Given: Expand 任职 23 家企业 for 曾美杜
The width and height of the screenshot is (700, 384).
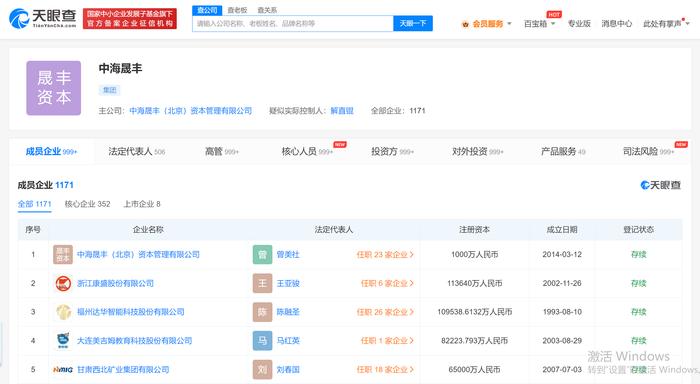Looking at the screenshot, I should (x=385, y=255).
